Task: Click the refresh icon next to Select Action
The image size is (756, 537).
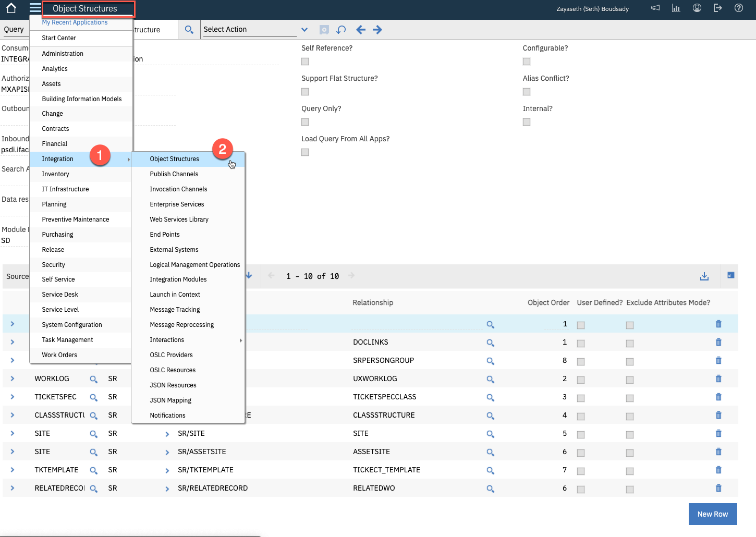Action: pos(341,30)
